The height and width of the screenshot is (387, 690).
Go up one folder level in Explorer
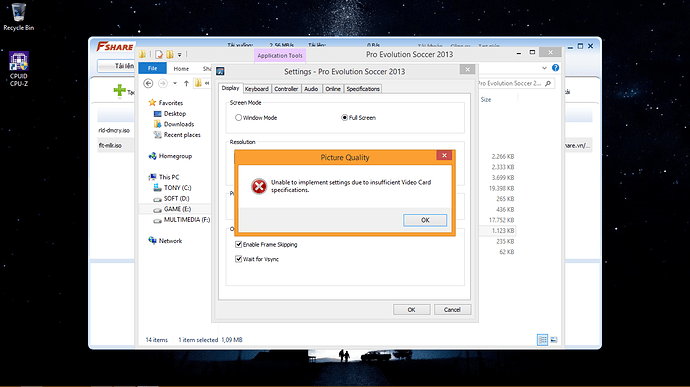click(x=186, y=83)
